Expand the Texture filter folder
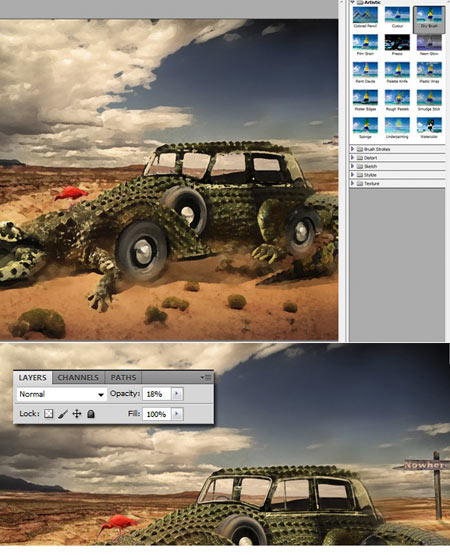 [x=352, y=183]
